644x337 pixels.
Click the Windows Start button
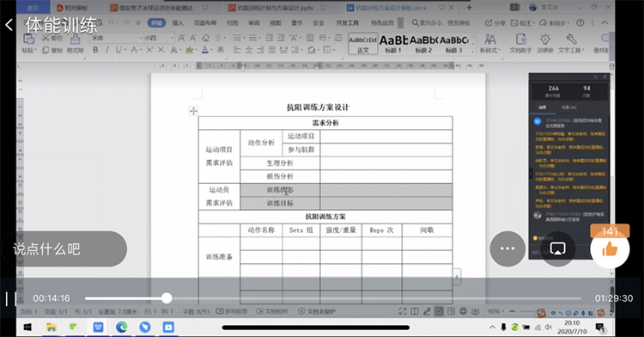[x=27, y=328]
